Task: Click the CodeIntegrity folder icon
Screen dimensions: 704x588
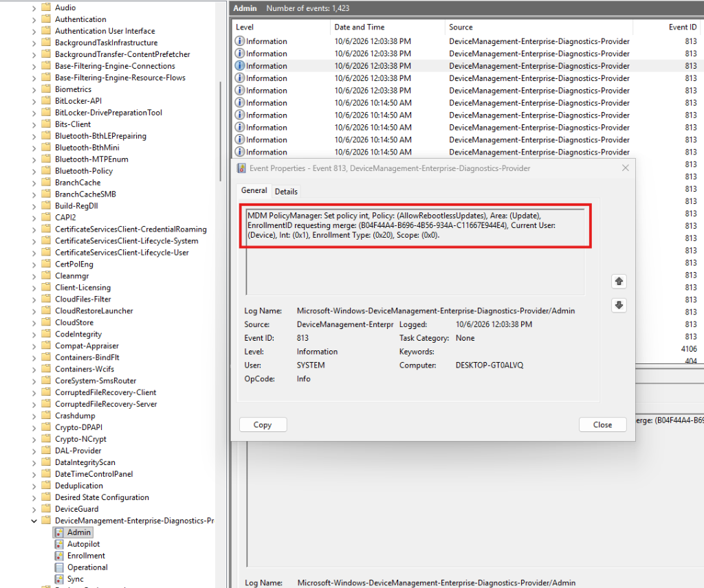Action: tap(46, 334)
